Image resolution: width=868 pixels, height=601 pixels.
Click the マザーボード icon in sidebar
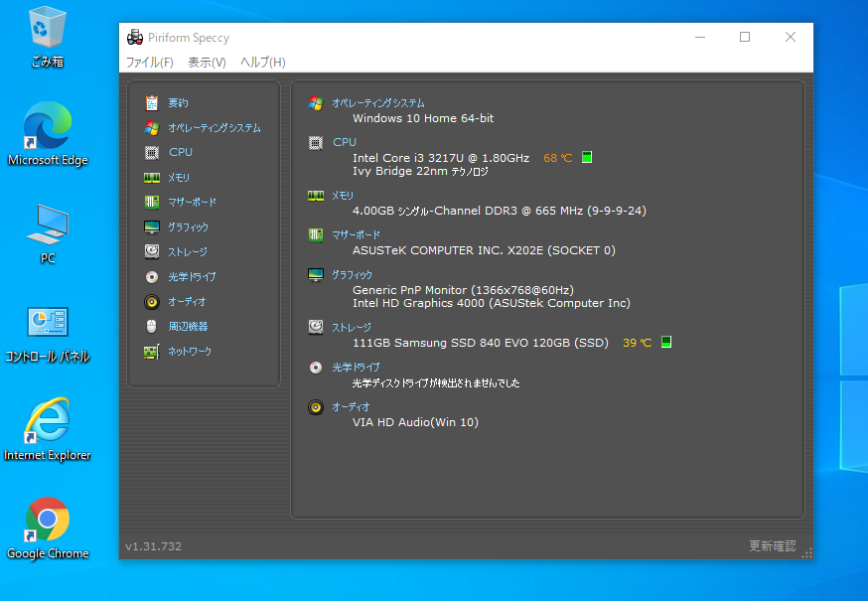pyautogui.click(x=152, y=203)
